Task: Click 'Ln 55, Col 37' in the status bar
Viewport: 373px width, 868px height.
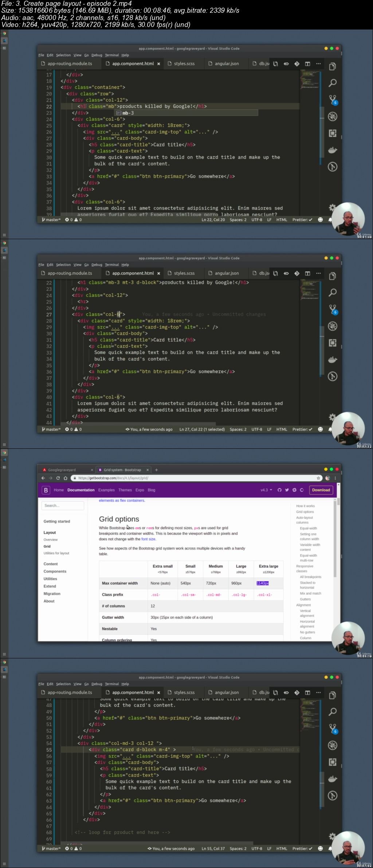Action: (x=213, y=849)
